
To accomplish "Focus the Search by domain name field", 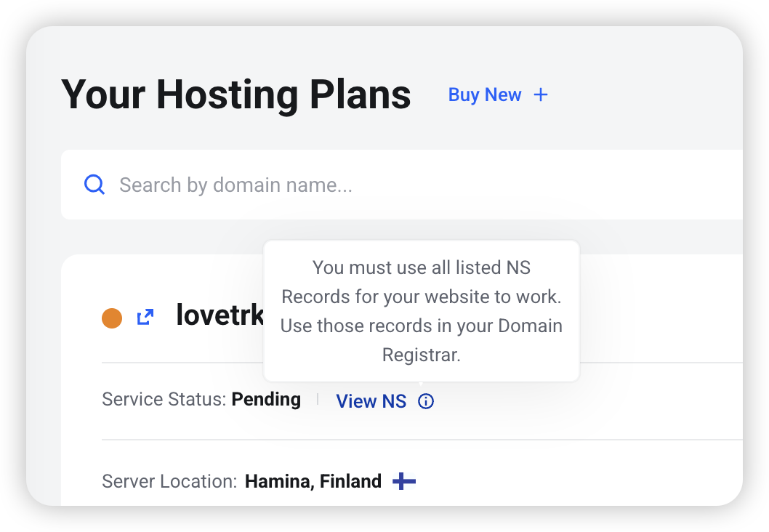I will [401, 185].
